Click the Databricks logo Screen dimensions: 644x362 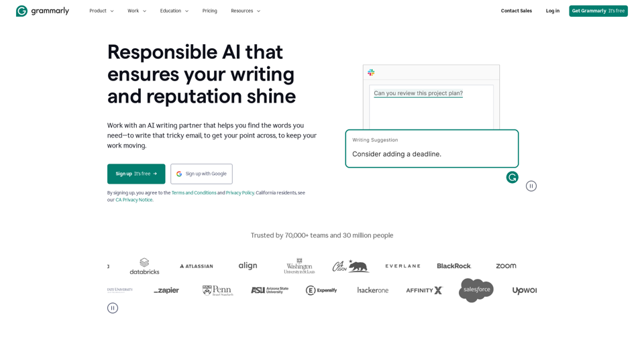point(145,266)
